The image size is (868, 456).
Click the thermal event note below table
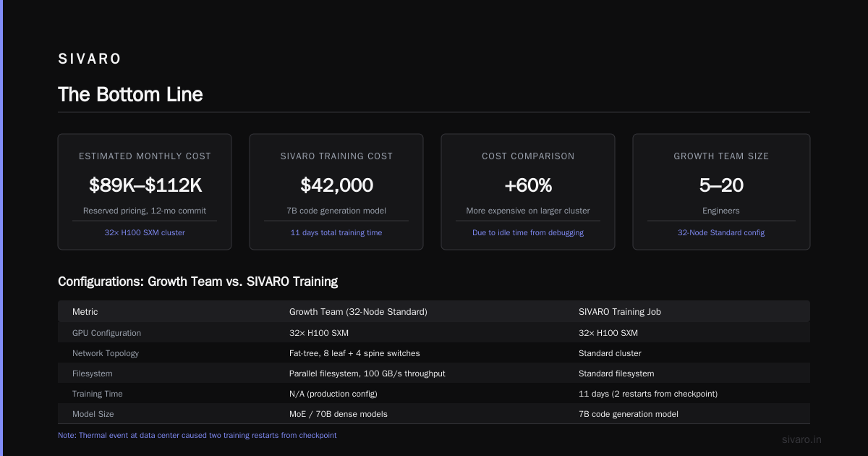pyautogui.click(x=197, y=436)
